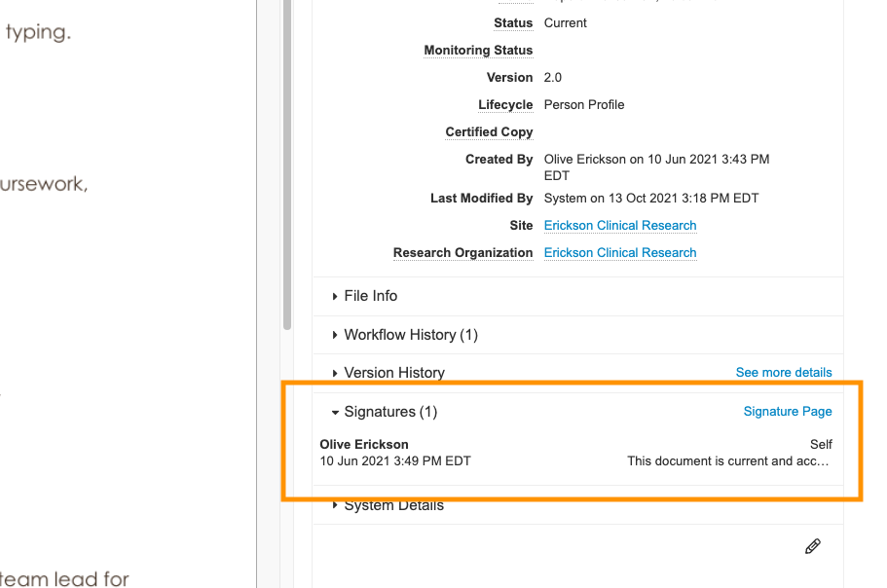Image resolution: width=887 pixels, height=588 pixels.
Task: Open Research Organization's Erickson Clinical Research link
Action: [620, 253]
